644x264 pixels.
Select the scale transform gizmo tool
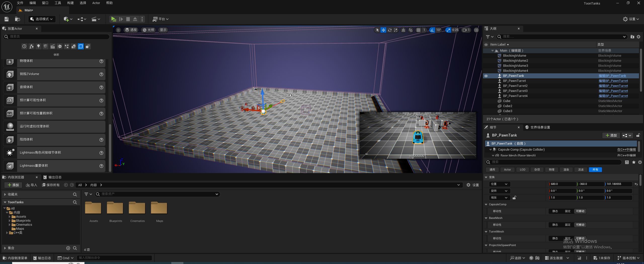coord(396,30)
